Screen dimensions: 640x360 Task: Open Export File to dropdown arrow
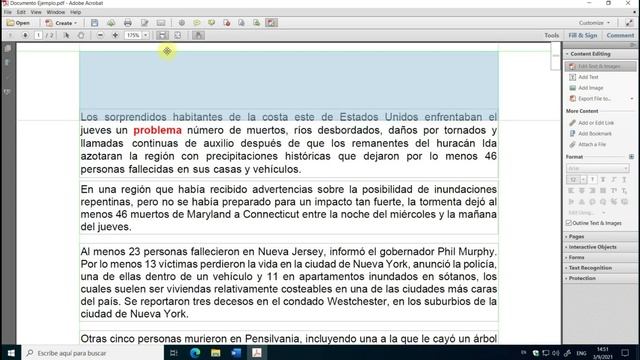[632, 99]
